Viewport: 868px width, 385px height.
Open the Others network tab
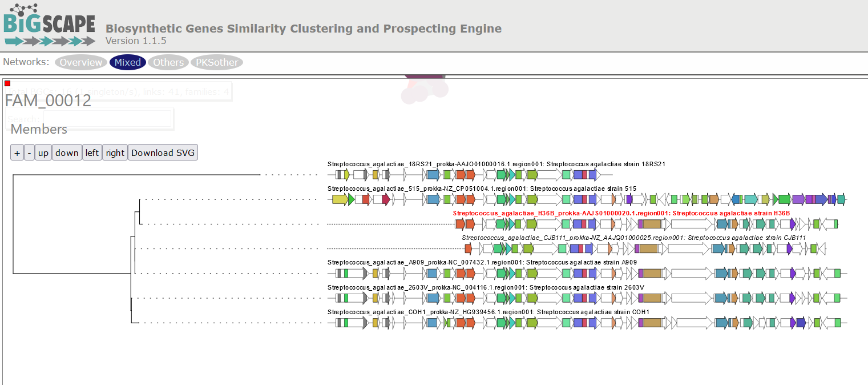(168, 62)
